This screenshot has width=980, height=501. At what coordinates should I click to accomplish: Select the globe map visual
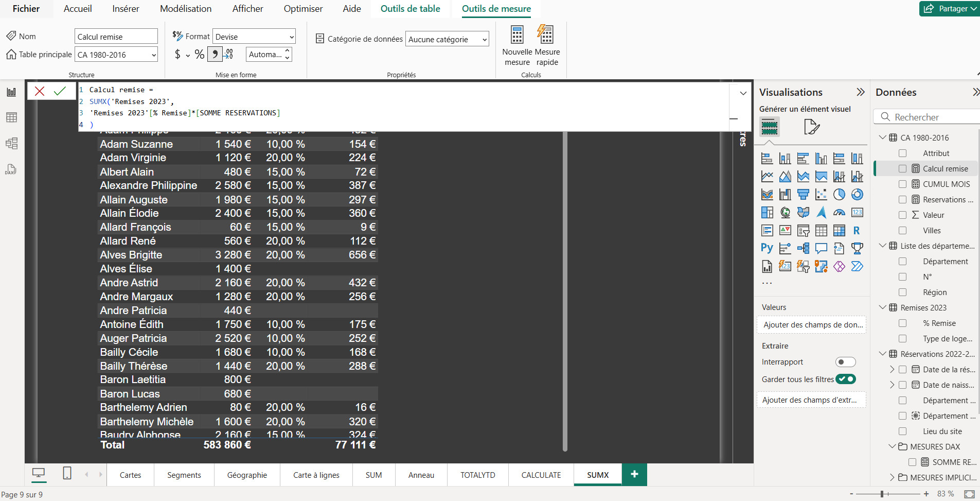coord(785,212)
